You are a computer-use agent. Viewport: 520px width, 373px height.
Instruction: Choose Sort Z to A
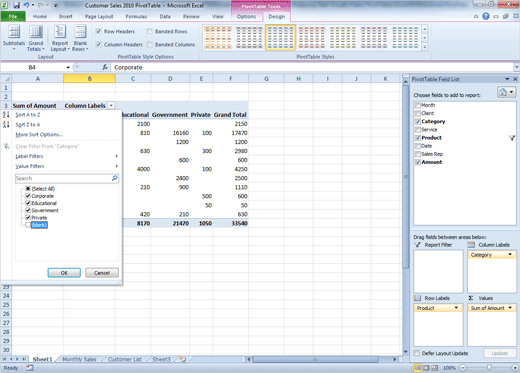[x=28, y=125]
